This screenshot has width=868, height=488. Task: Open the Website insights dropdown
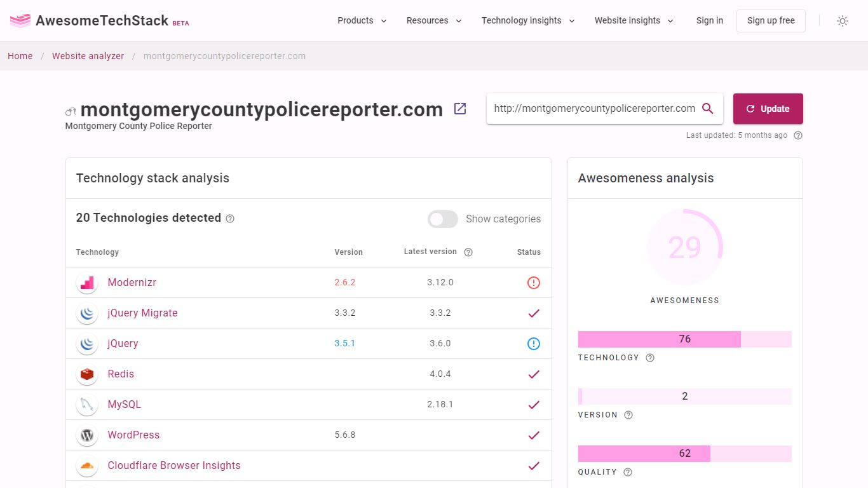634,20
